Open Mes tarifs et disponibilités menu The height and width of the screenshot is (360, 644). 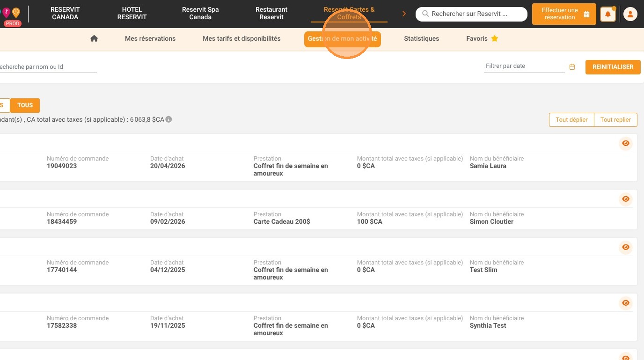pos(241,39)
